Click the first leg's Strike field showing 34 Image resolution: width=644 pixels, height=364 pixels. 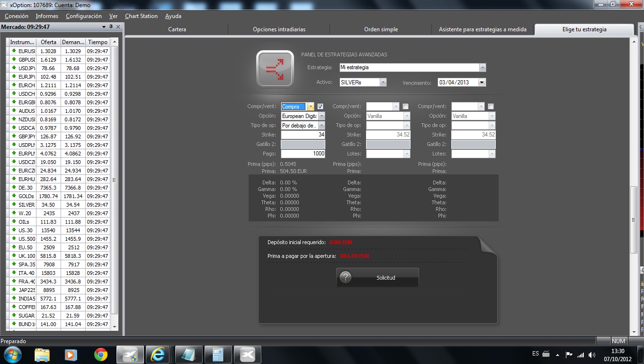pos(303,135)
